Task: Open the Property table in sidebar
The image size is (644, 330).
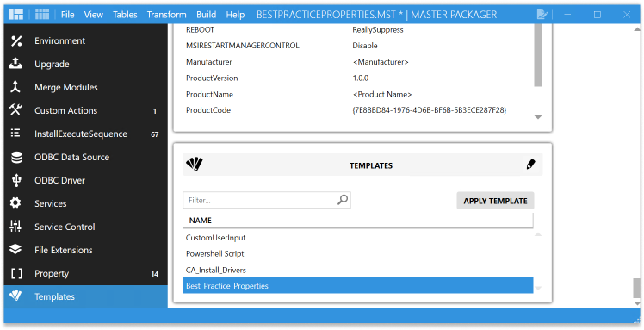Action: pos(86,273)
